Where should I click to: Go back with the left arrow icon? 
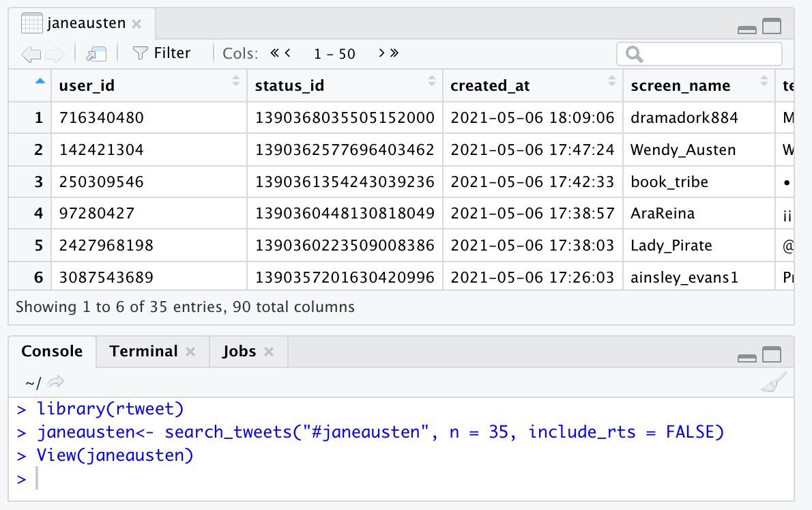31,54
